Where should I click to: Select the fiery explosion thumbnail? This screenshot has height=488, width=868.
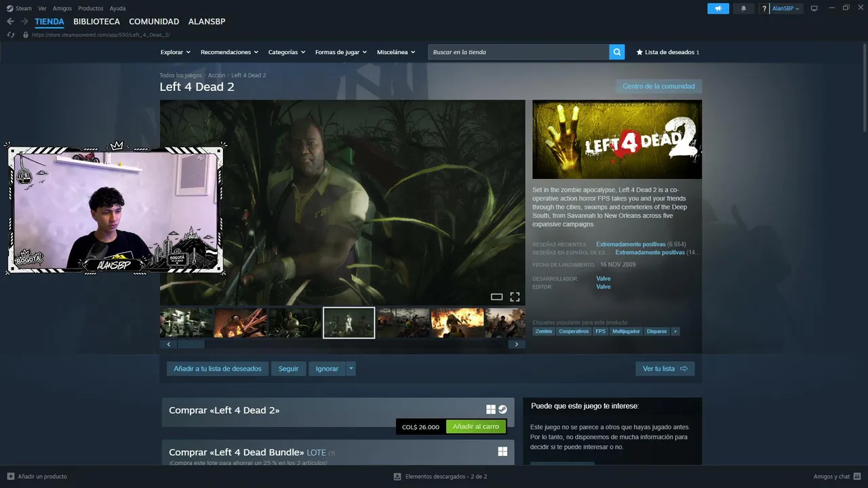pos(457,323)
